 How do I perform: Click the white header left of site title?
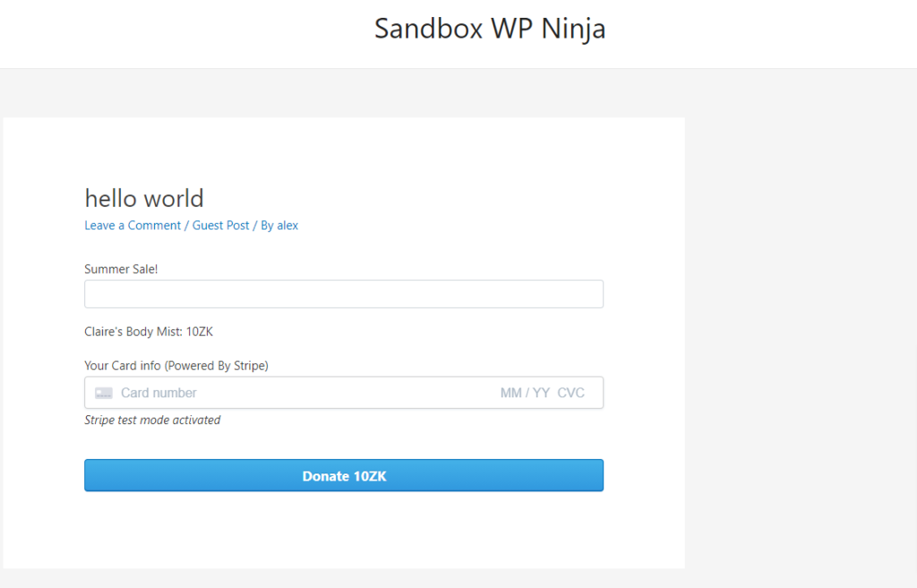(x=179, y=31)
